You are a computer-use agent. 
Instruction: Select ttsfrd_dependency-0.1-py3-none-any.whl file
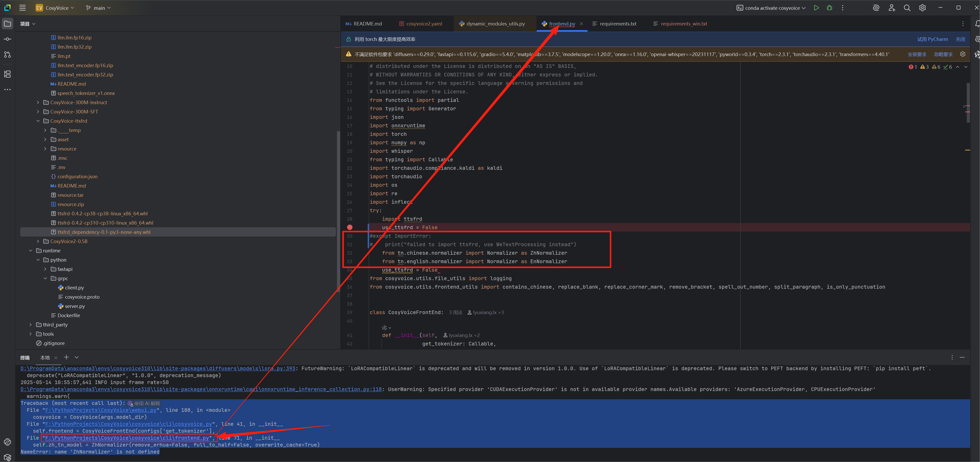104,232
